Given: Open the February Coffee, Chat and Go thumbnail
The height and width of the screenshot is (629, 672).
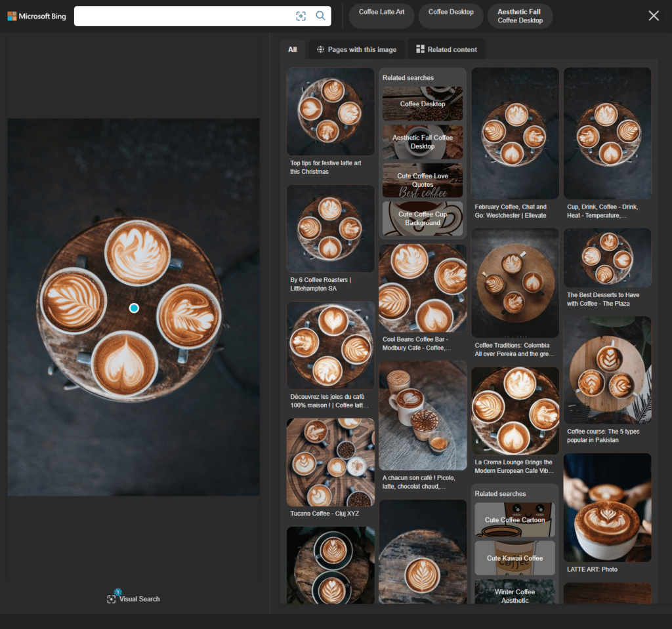Looking at the screenshot, I should [x=514, y=133].
